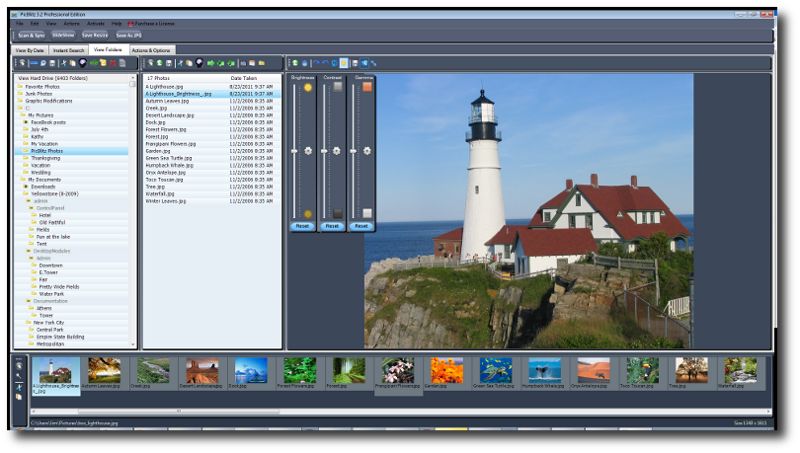Click the gear icon on the Gamma slider

click(368, 151)
